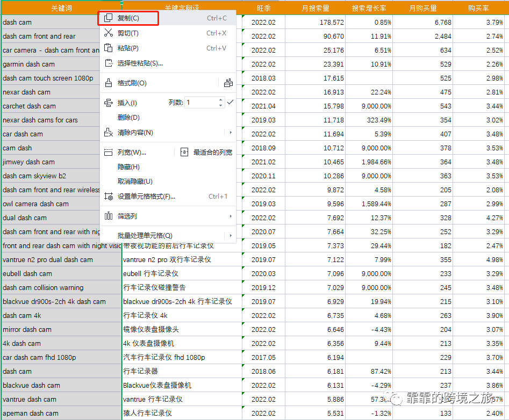This screenshot has width=509, height=420.
Task: Choose 删除(D) to delete column
Action: (128, 118)
